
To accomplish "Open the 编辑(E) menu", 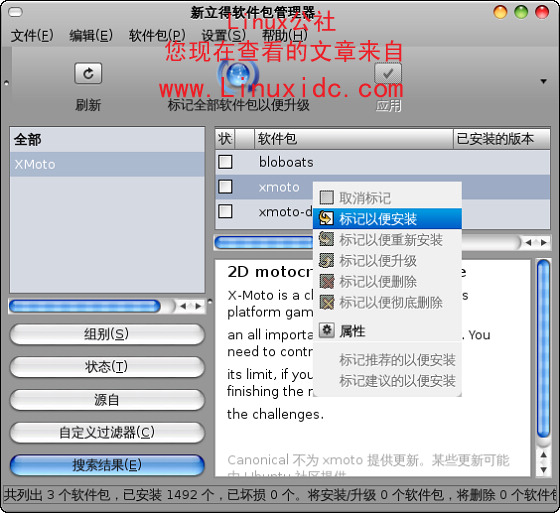I will coord(91,35).
